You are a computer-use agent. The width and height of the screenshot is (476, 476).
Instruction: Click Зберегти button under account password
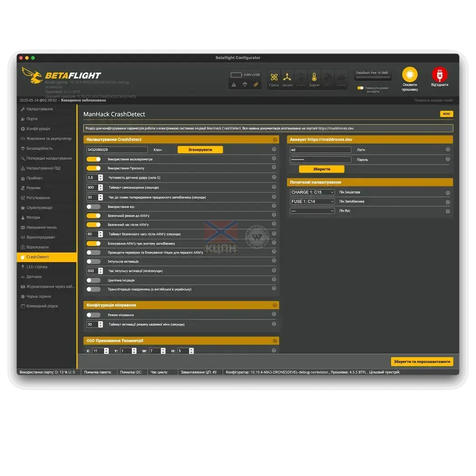click(x=321, y=169)
